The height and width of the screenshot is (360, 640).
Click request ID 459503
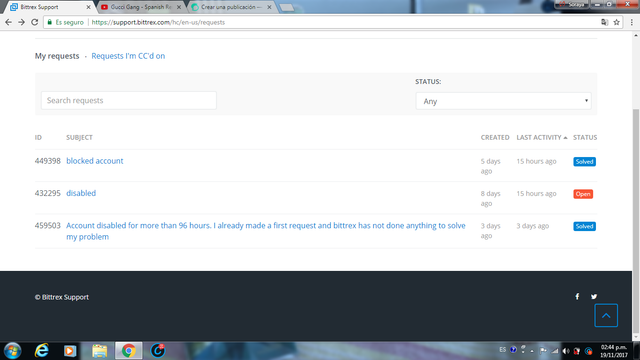pos(47,225)
